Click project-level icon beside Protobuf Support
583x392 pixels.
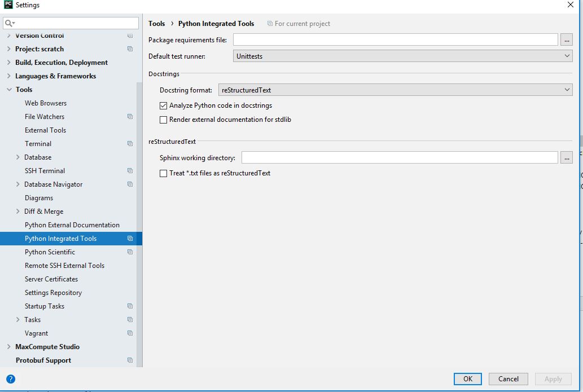click(130, 360)
